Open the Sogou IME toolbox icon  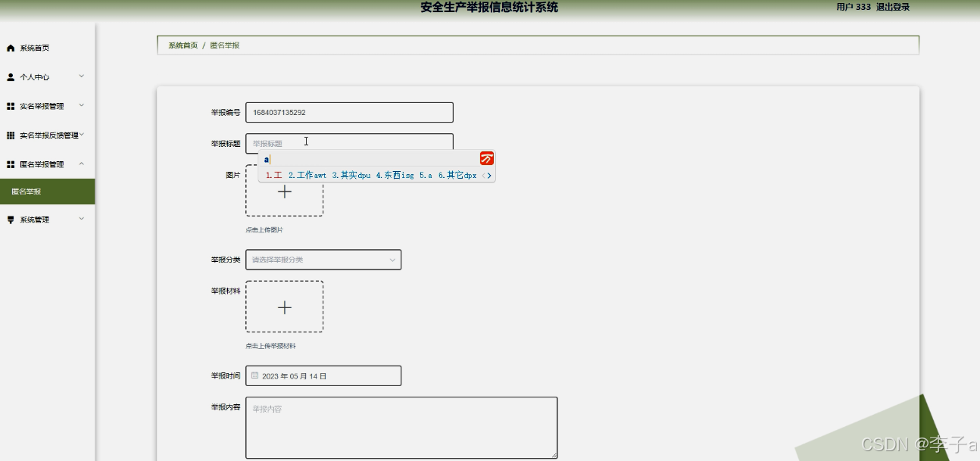click(x=487, y=159)
